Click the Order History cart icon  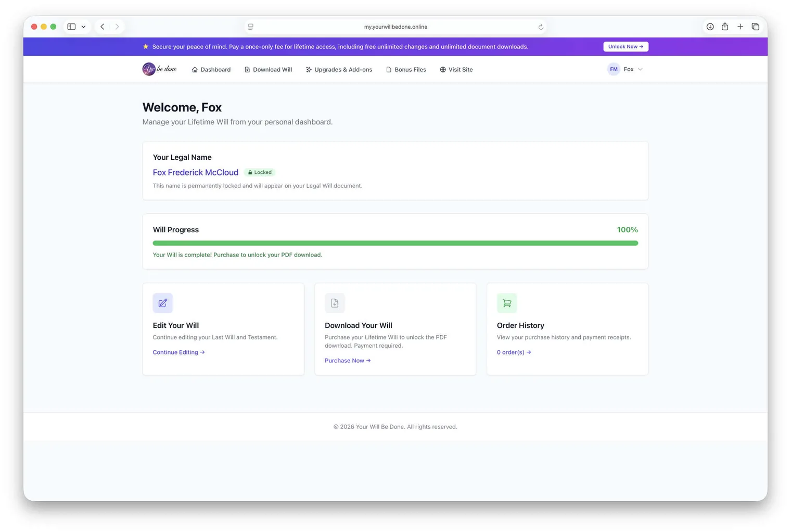507,303
